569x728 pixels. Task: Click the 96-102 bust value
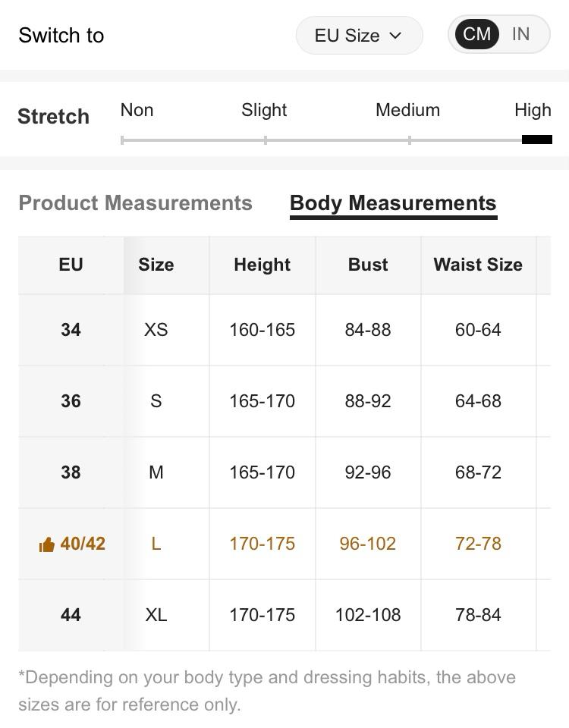click(368, 544)
